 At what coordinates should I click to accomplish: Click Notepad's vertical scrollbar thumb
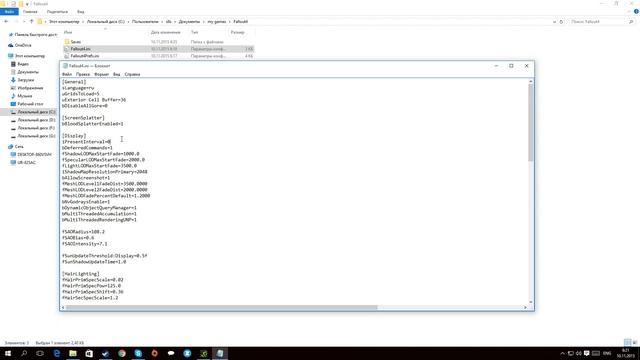pyautogui.click(x=531, y=122)
